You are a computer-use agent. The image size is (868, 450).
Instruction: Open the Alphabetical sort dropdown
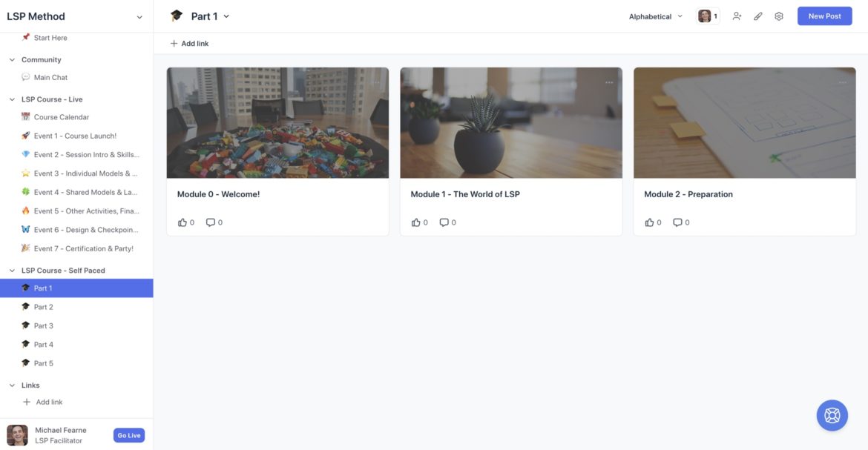click(x=655, y=16)
